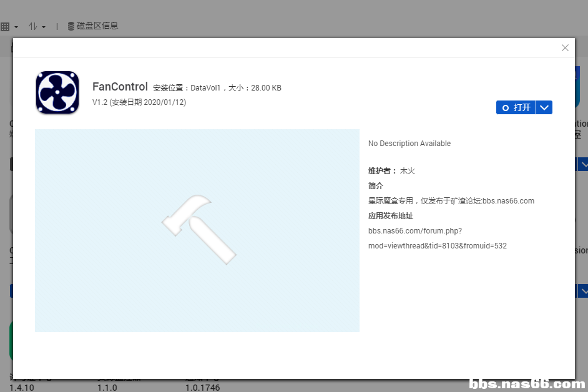Click the sort order icon in toolbar
This screenshot has width=588, height=392.
point(32,26)
